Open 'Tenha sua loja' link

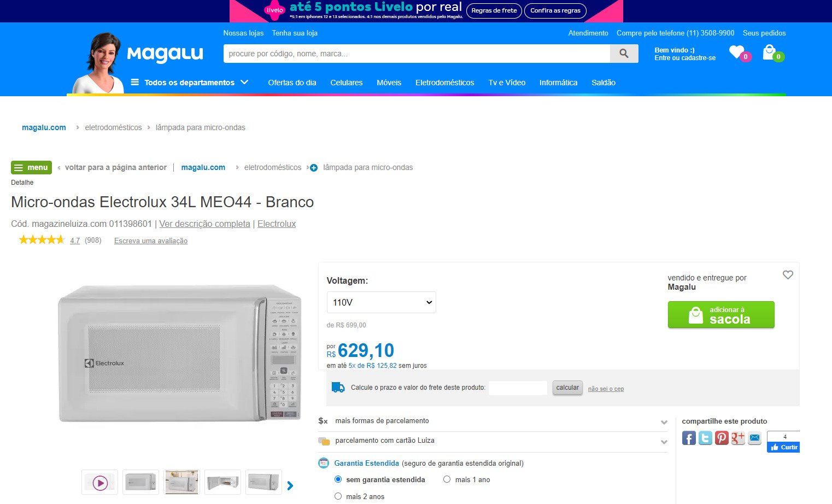pos(295,33)
